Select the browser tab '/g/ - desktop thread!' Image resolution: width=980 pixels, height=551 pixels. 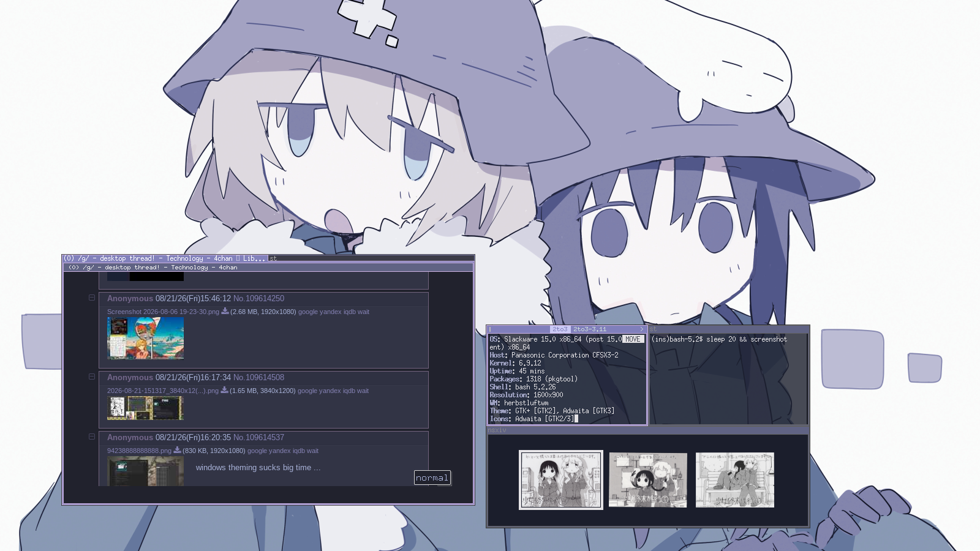(165, 258)
